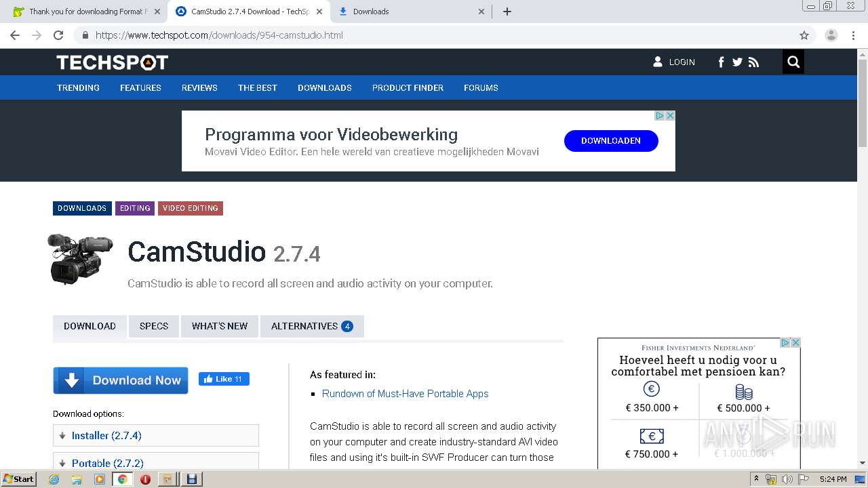The height and width of the screenshot is (488, 868).
Task: Choose the Portable (2.7.2) download option
Action: point(156,462)
